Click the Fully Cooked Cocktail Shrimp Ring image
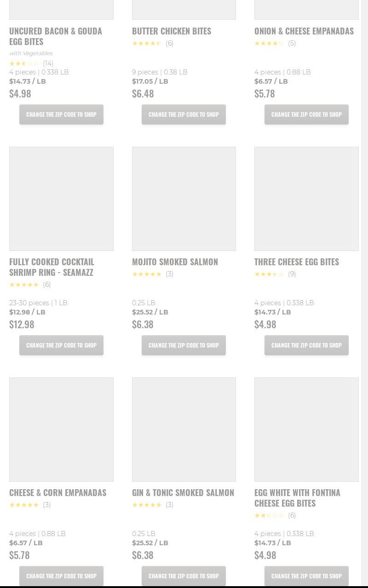 [x=61, y=199]
